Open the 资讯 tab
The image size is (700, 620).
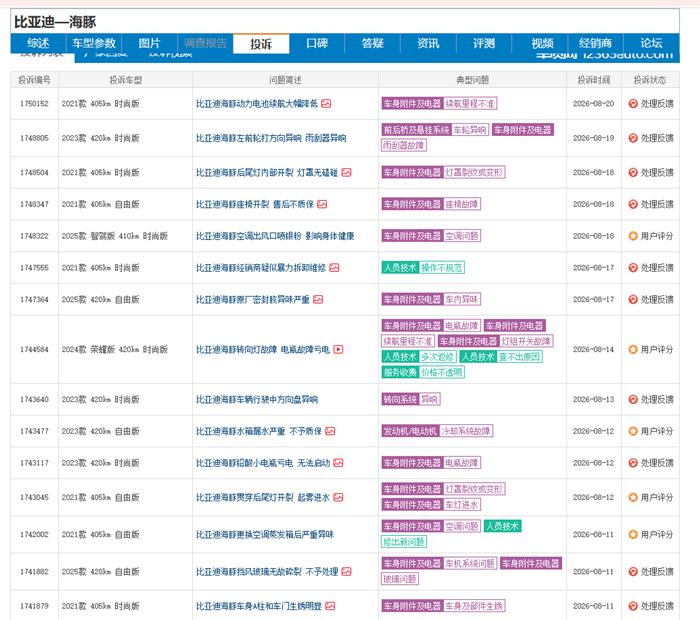[428, 43]
